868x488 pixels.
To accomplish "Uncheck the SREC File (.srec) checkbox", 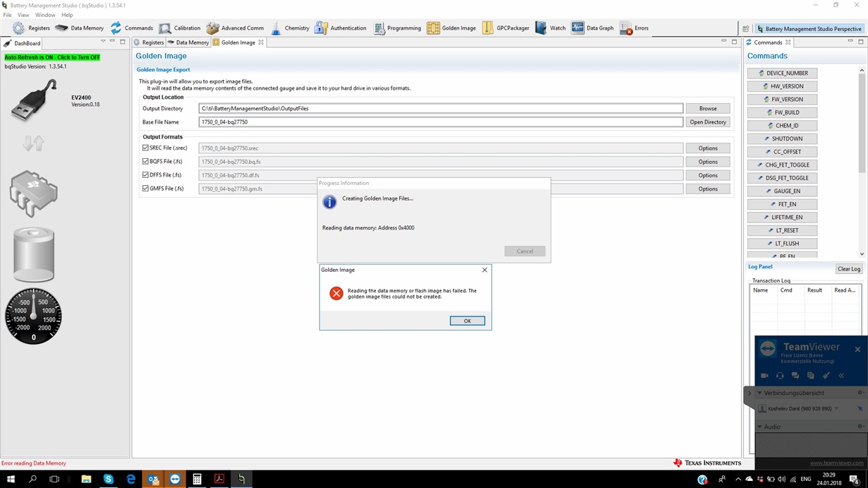I will click(x=145, y=148).
